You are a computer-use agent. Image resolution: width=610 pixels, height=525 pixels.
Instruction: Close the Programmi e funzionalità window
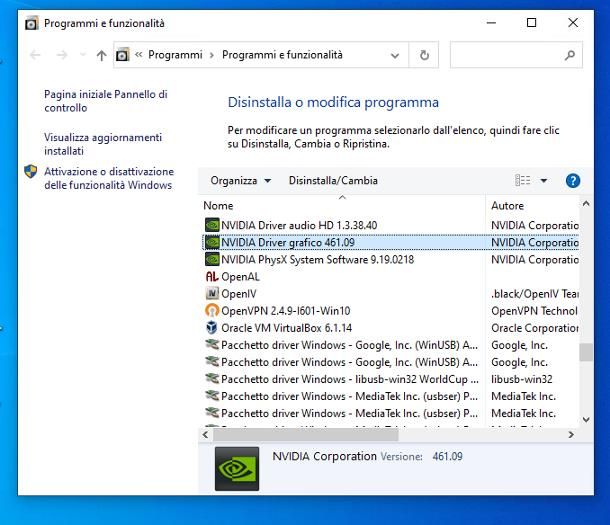573,23
